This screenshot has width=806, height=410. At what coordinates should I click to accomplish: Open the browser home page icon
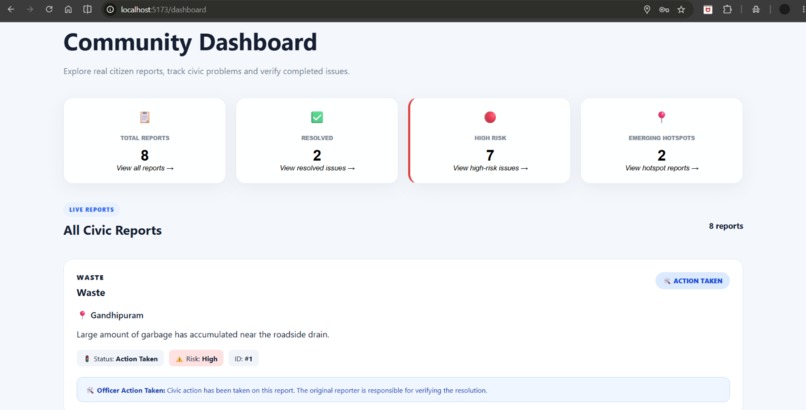point(68,9)
